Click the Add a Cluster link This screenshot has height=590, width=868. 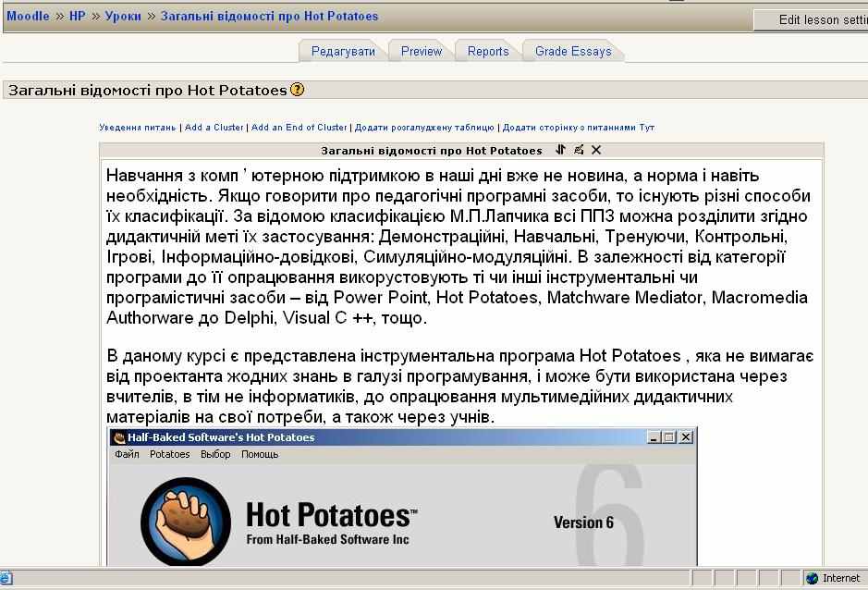[x=214, y=128]
